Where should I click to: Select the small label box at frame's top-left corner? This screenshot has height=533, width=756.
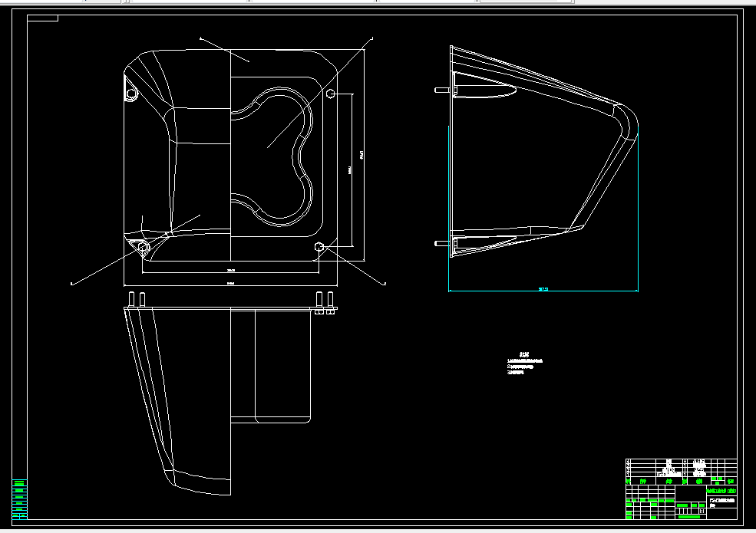[42, 18]
